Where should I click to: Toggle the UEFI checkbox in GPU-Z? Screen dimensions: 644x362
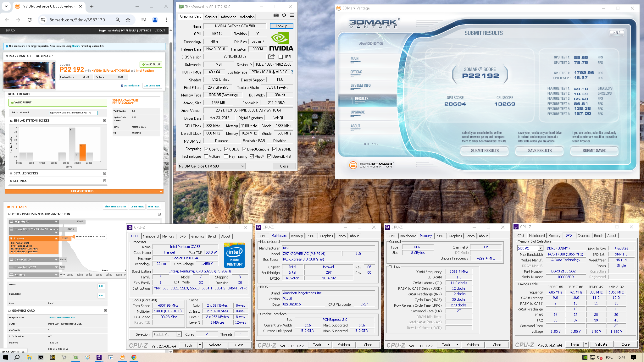[280, 57]
